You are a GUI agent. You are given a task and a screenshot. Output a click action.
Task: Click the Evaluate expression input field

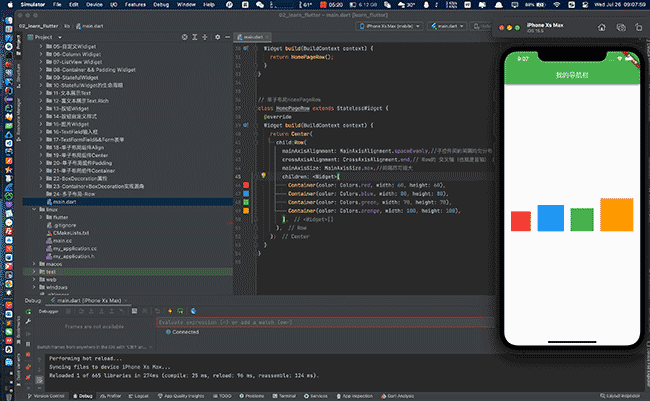[325, 322]
